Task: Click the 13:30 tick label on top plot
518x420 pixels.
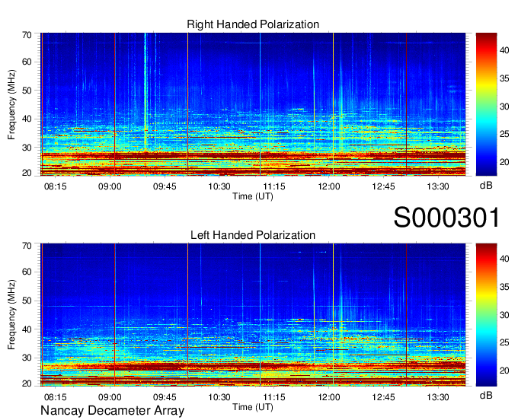Action: pos(438,186)
